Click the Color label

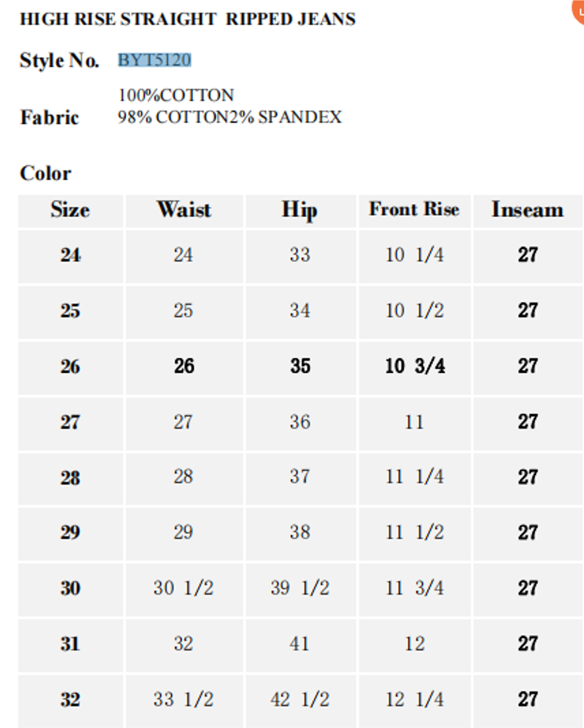[45, 174]
